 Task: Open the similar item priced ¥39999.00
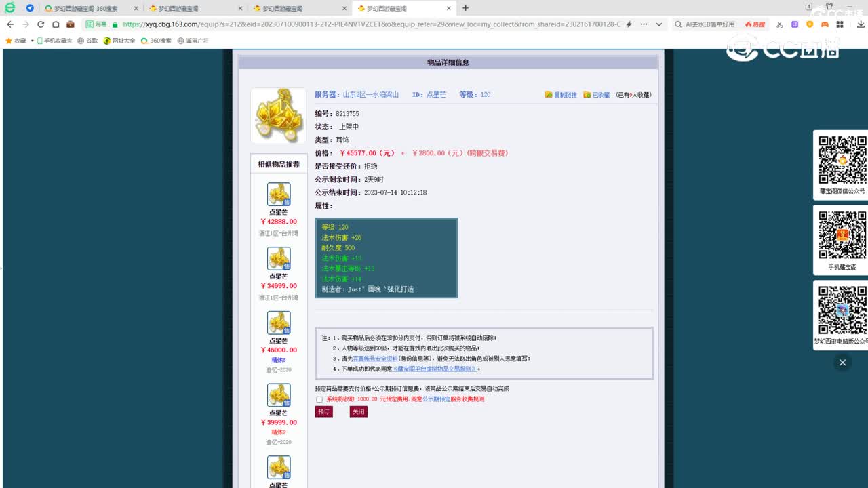click(x=279, y=394)
